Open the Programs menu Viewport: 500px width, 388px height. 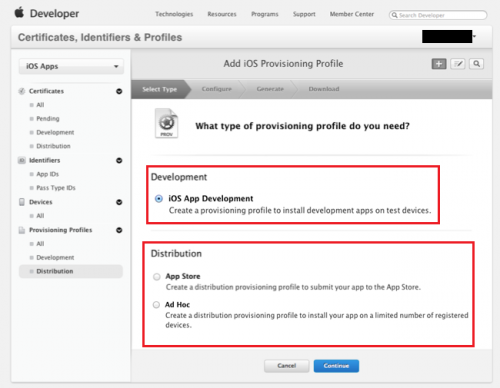click(x=265, y=14)
